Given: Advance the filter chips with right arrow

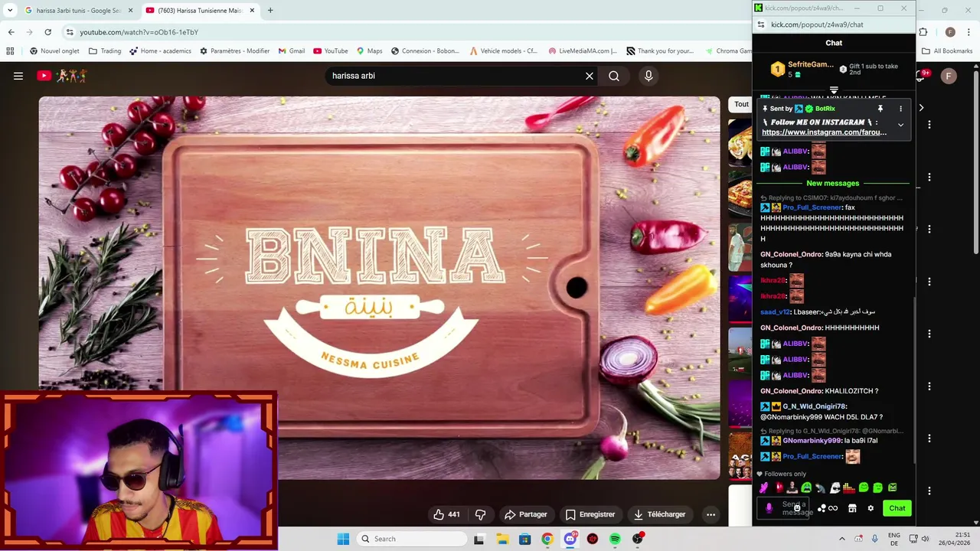Looking at the screenshot, I should [x=921, y=108].
